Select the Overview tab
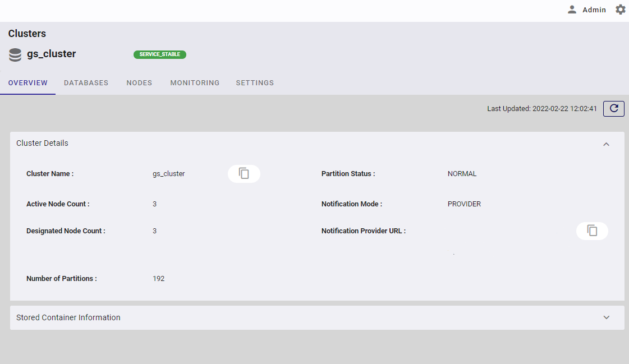Image resolution: width=629 pixels, height=364 pixels. point(28,83)
